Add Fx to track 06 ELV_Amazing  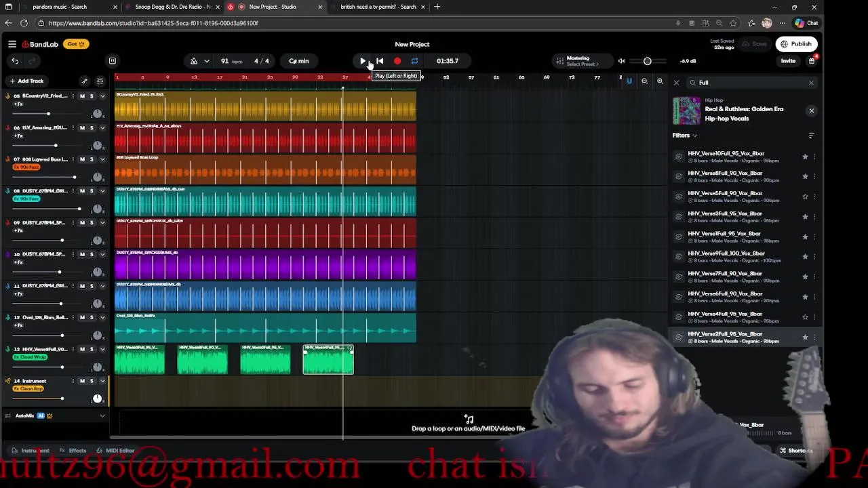18,136
